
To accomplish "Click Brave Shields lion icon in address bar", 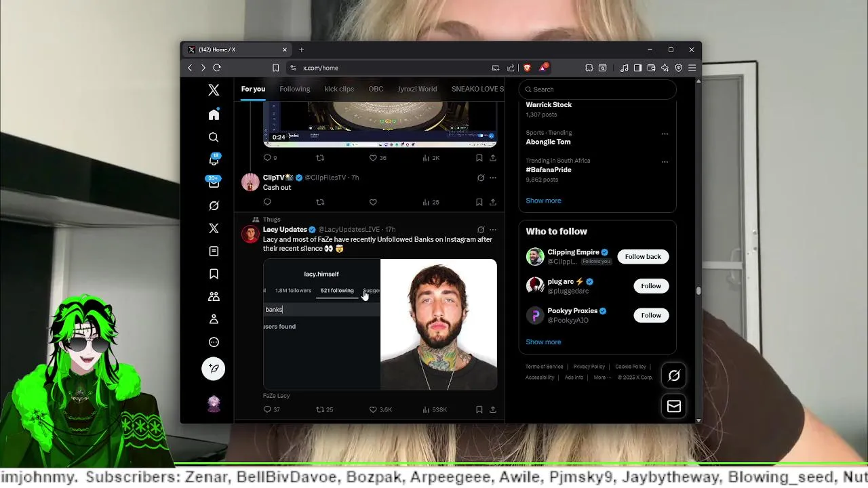I will 527,68.
